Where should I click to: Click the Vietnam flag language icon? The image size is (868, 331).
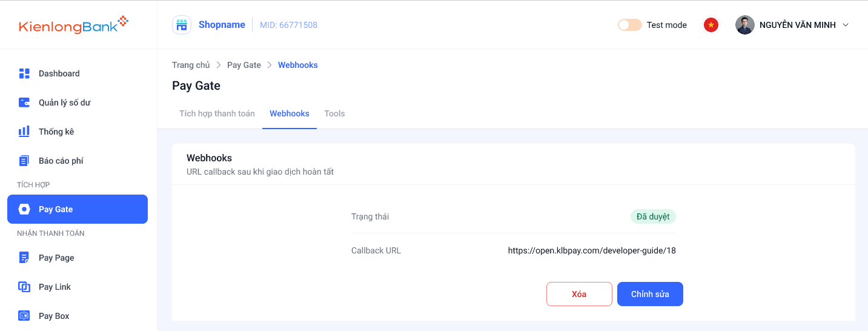click(x=711, y=25)
